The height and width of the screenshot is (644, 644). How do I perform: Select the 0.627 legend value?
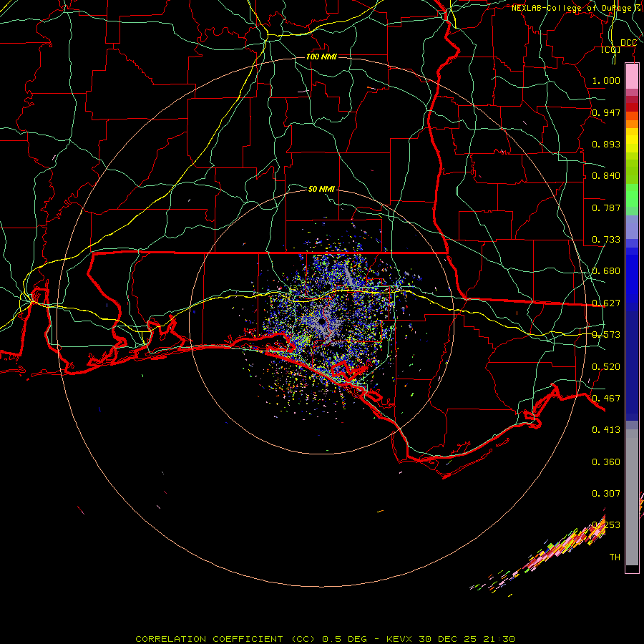tap(606, 303)
